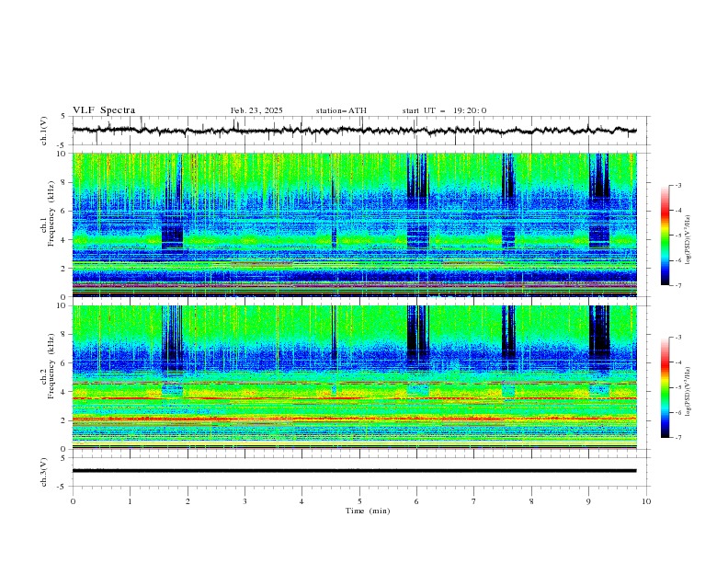Click the "VLF Spectra" plot title
728x563 pixels.
(104, 110)
